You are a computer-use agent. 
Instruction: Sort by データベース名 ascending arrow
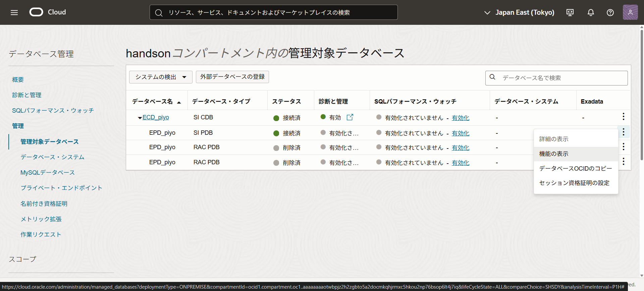coord(179,102)
